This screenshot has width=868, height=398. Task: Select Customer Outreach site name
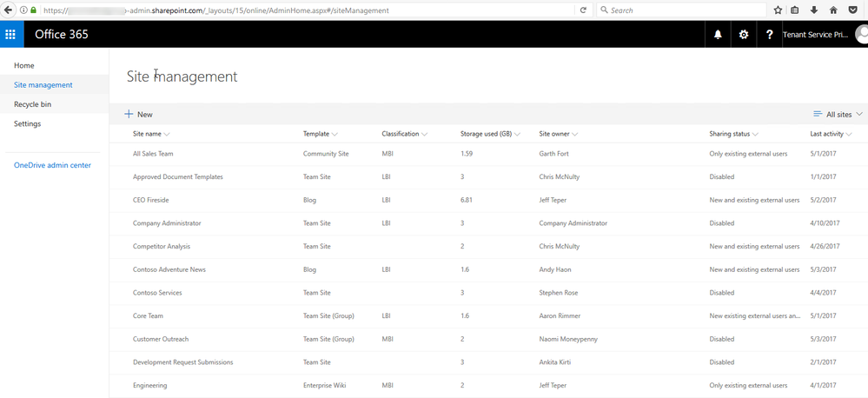coord(159,339)
